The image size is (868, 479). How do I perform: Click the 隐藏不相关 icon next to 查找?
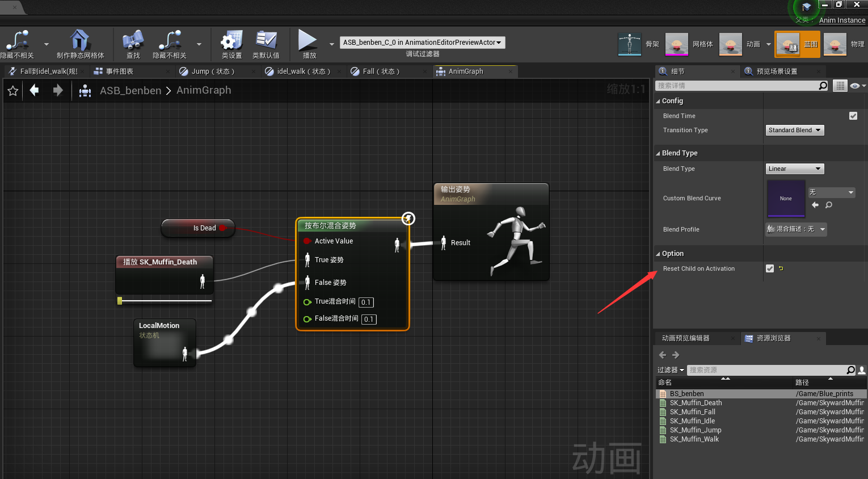170,40
